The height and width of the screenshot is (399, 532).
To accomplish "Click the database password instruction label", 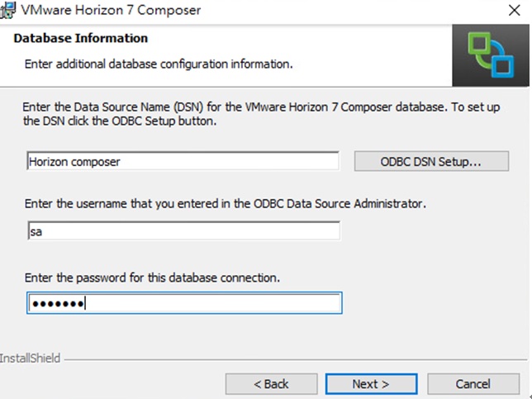I will tap(152, 278).
